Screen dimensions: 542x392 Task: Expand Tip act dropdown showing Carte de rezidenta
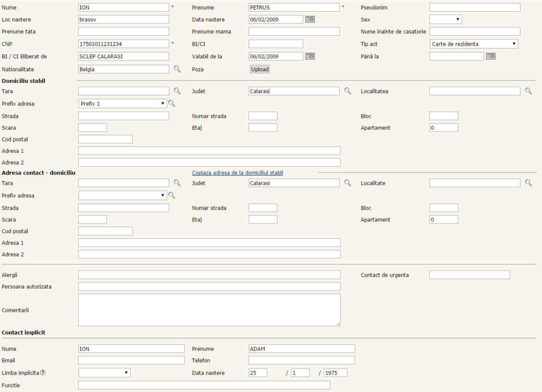[x=473, y=44]
